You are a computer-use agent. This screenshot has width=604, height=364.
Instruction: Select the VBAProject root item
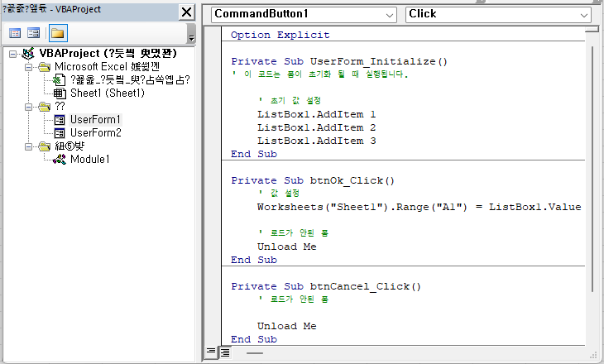tap(108, 53)
